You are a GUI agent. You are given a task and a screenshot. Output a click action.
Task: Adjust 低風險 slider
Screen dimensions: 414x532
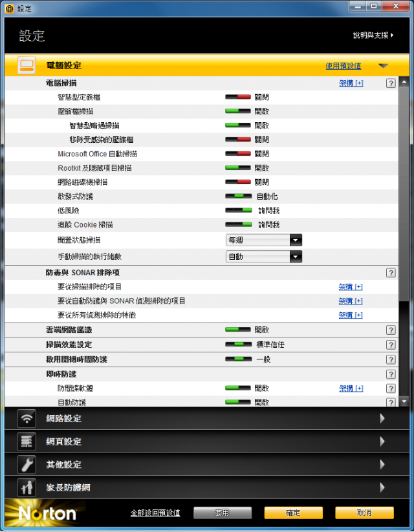[239, 211]
